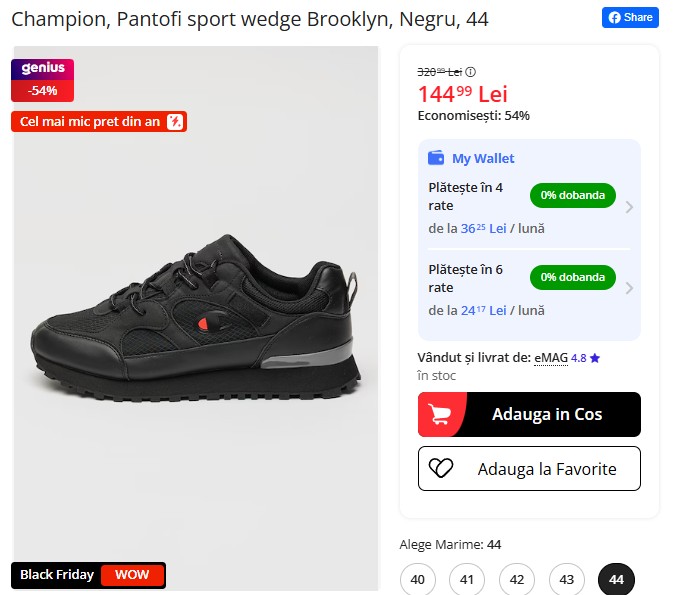Click the genius badge

point(42,69)
